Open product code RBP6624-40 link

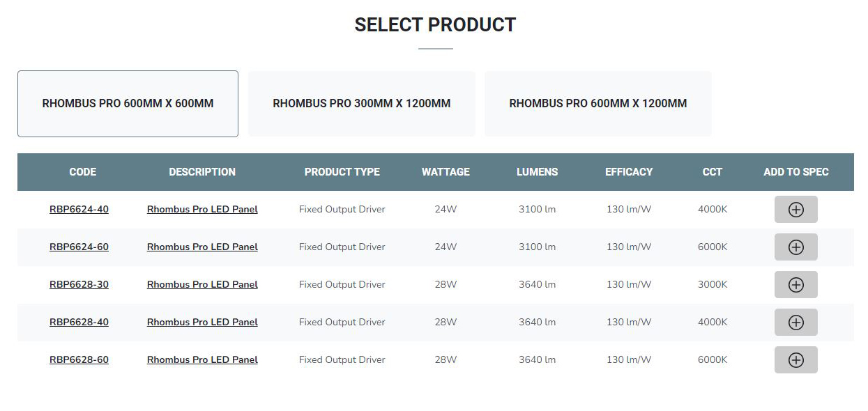click(79, 210)
